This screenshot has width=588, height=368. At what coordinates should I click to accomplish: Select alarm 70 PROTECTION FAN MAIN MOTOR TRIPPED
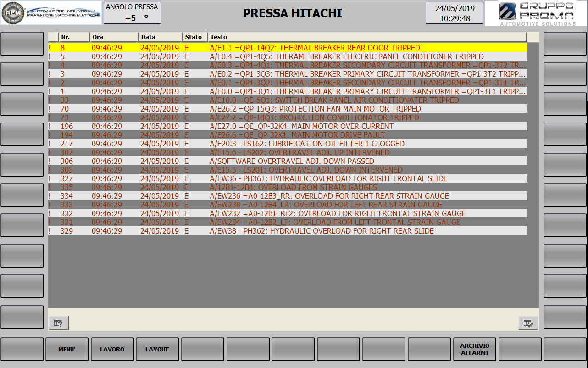tap(287, 109)
